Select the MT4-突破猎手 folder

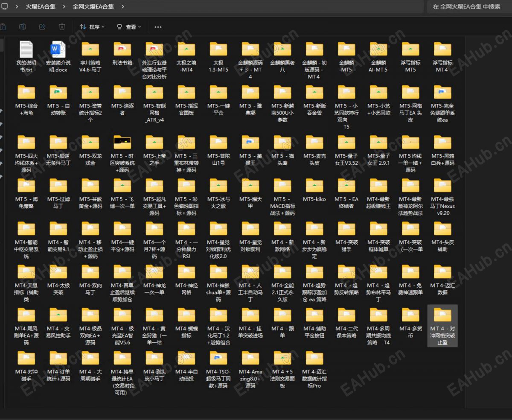coord(346,236)
